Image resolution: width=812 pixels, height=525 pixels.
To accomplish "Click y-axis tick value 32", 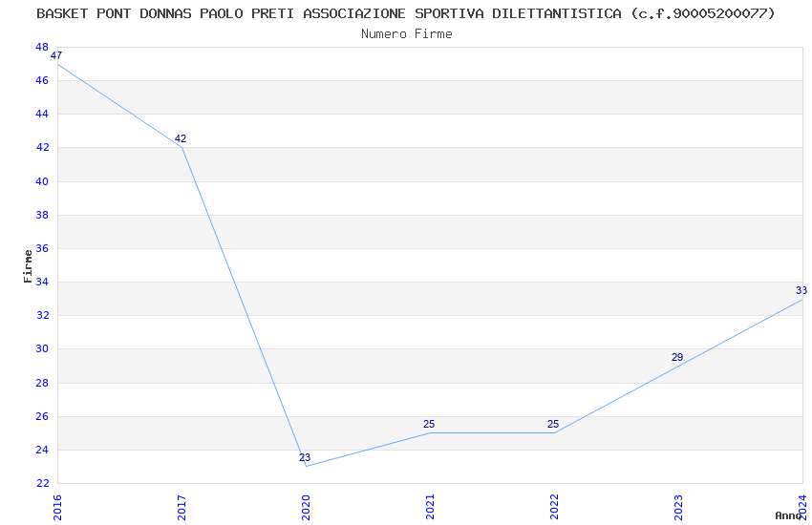I will [42, 315].
